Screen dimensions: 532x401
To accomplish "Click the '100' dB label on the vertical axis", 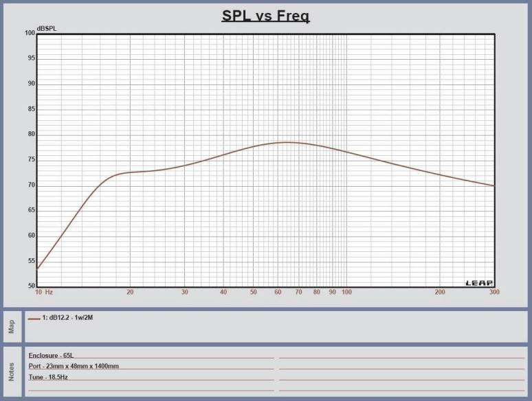I will tap(30, 33).
